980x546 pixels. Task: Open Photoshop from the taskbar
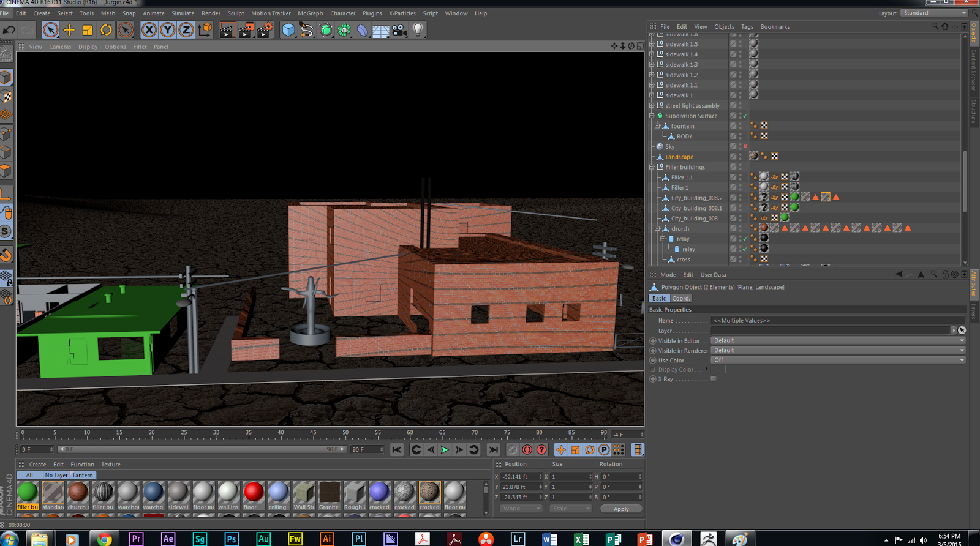click(231, 539)
